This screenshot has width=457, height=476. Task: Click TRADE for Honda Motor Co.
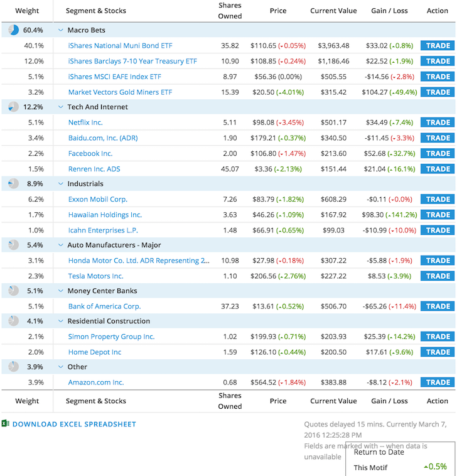coord(438,261)
